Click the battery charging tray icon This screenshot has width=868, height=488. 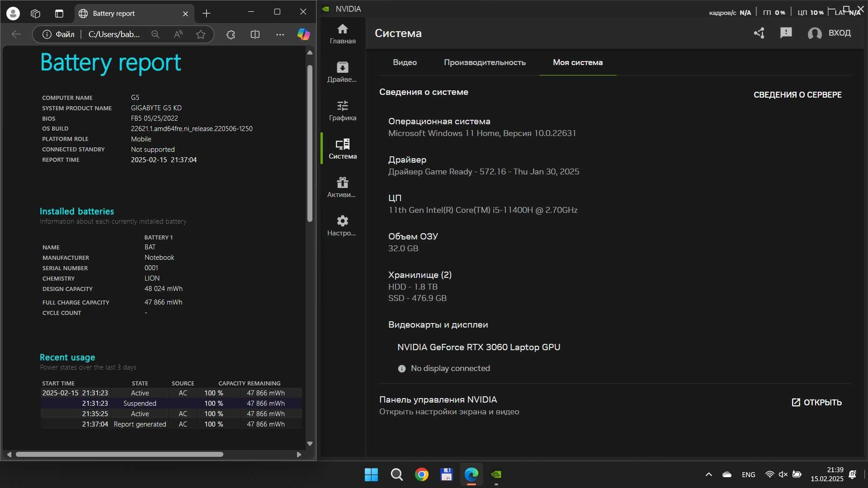797,474
